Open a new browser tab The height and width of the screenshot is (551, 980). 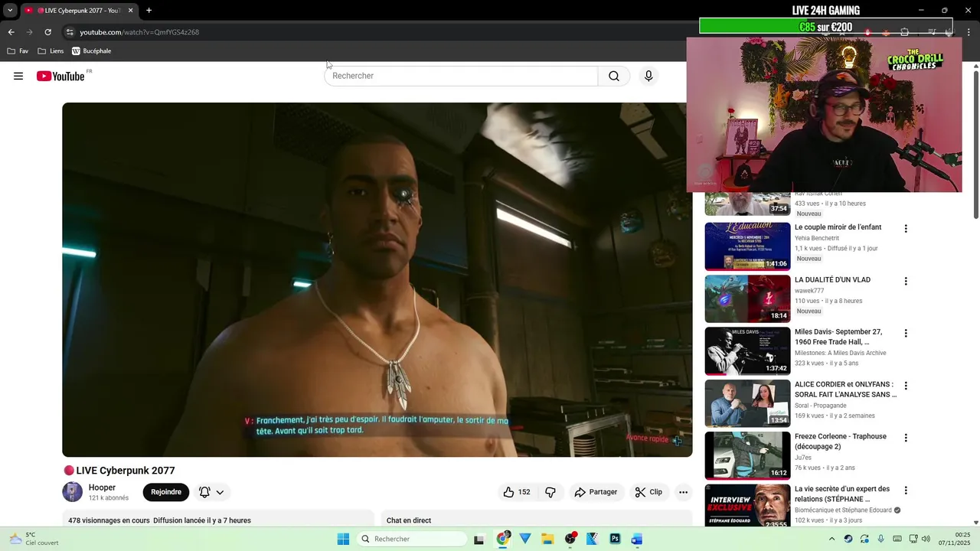(149, 11)
